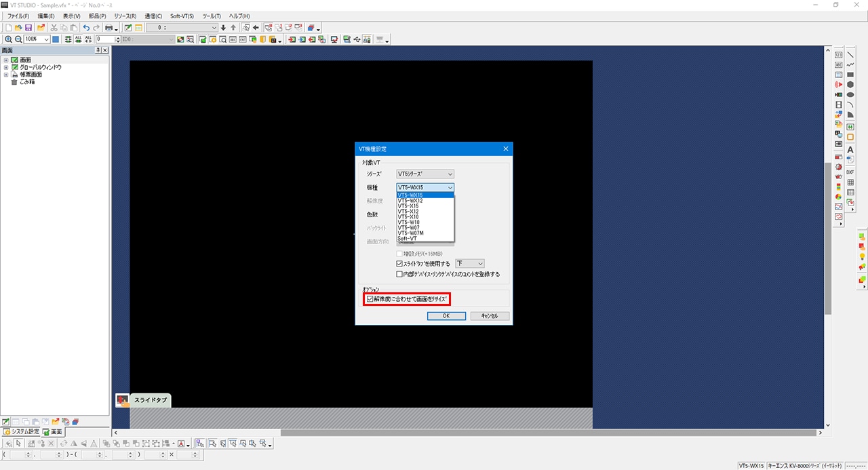Toggle 解像度に合わせて画面をリサイズ checkbox

(x=370, y=299)
